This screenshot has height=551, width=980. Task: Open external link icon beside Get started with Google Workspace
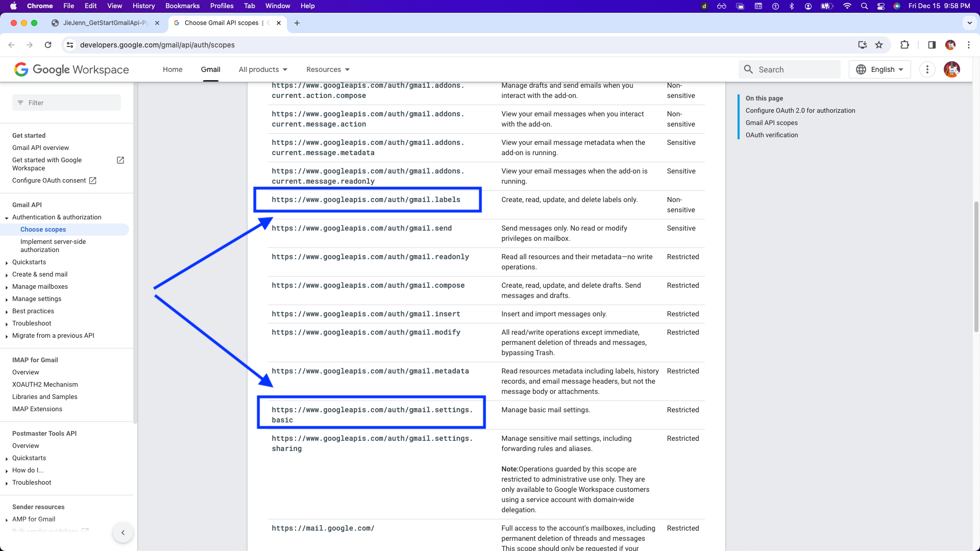pos(120,160)
